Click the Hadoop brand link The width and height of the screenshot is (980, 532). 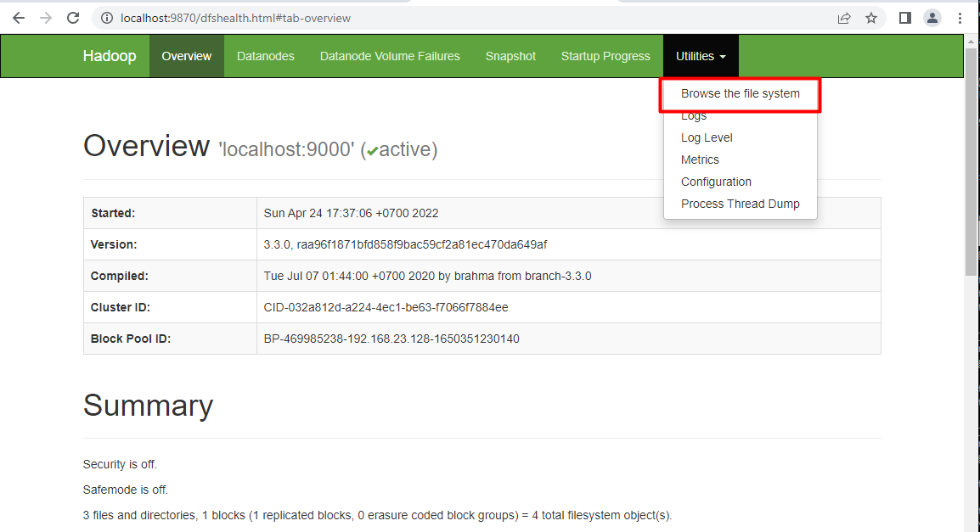110,56
